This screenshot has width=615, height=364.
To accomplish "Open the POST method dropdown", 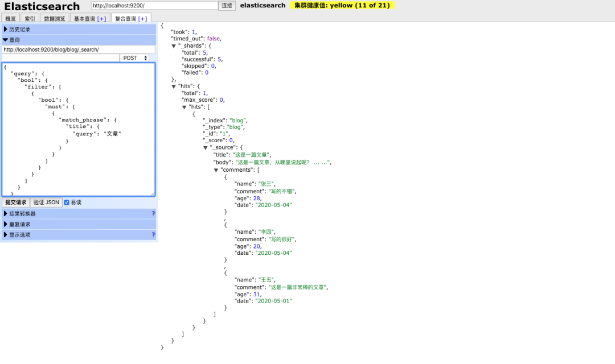I will pyautogui.click(x=135, y=58).
